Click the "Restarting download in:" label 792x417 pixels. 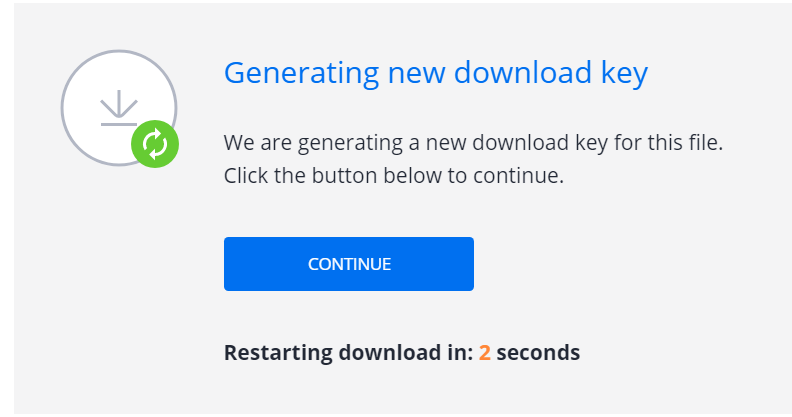click(348, 352)
